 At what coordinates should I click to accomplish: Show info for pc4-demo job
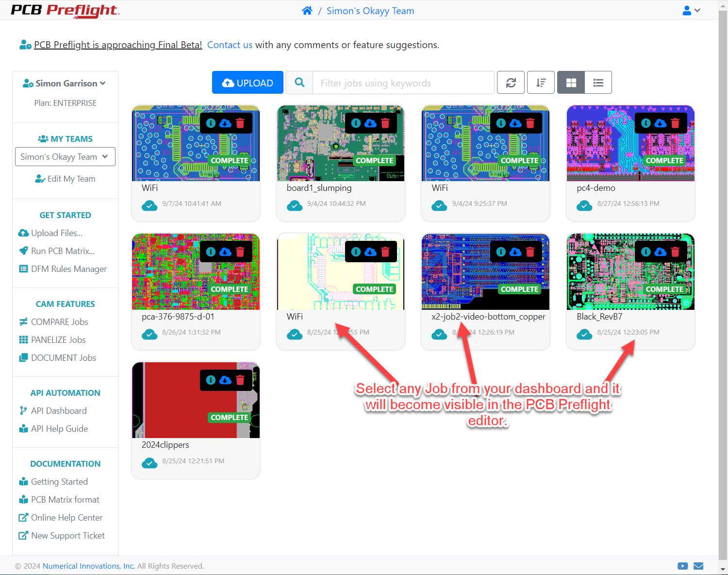click(646, 123)
